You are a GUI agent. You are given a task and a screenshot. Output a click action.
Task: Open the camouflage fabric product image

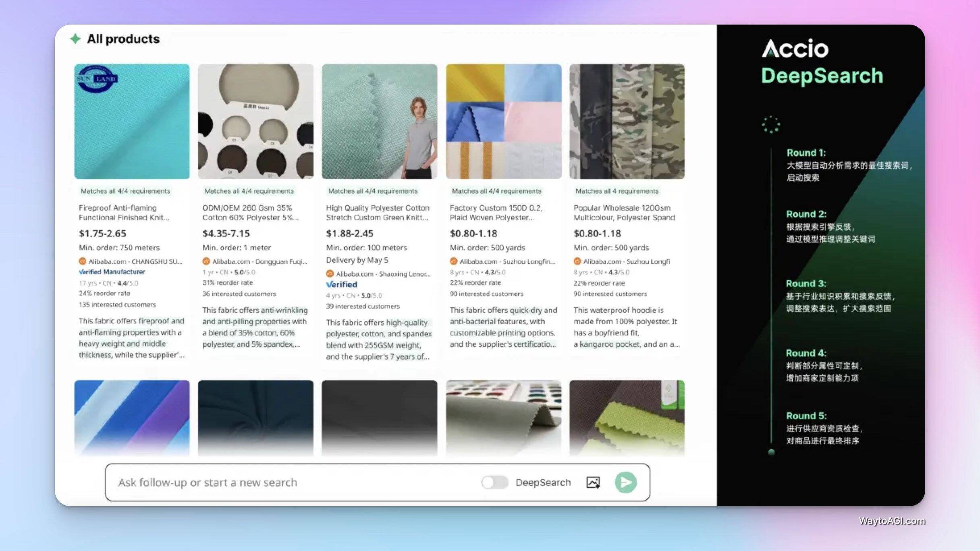tap(627, 121)
